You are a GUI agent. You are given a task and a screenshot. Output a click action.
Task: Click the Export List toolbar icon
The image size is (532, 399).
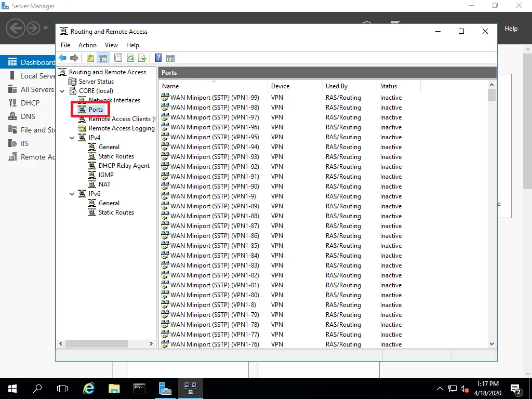pyautogui.click(x=142, y=58)
